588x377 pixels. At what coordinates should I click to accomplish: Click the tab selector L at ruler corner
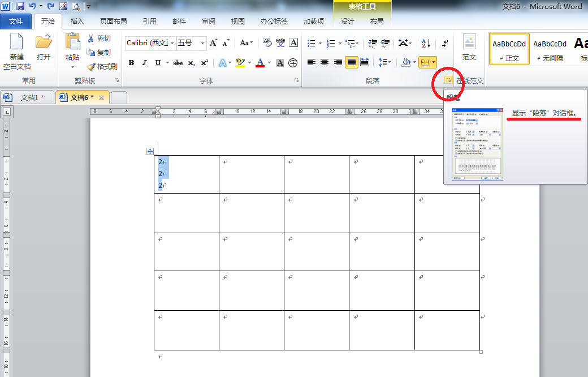(x=7, y=112)
